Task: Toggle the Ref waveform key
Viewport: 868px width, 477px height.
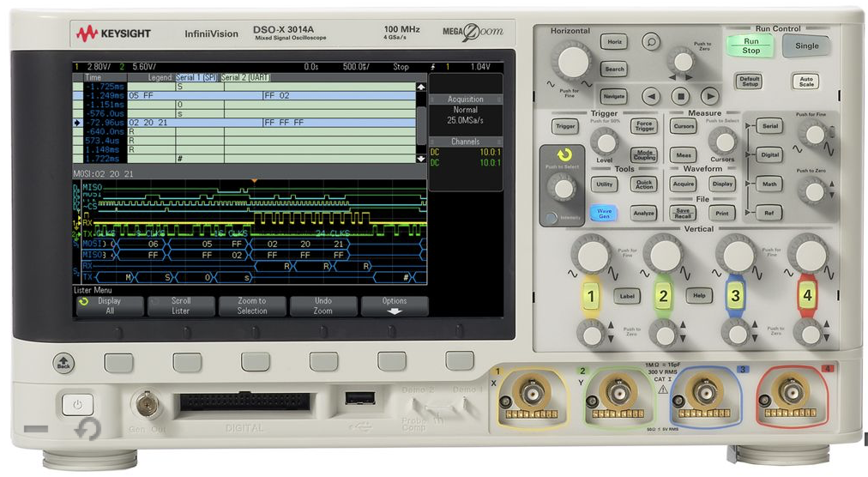Action: (770, 213)
